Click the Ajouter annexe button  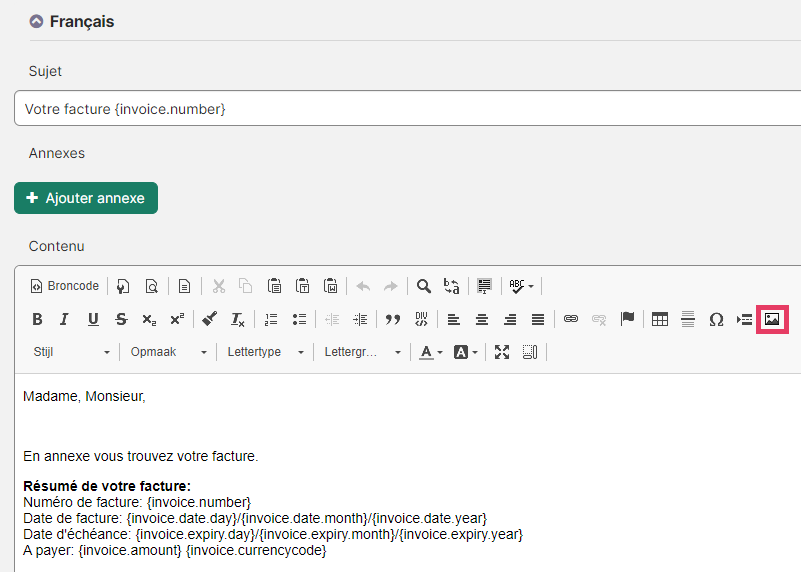(x=86, y=198)
